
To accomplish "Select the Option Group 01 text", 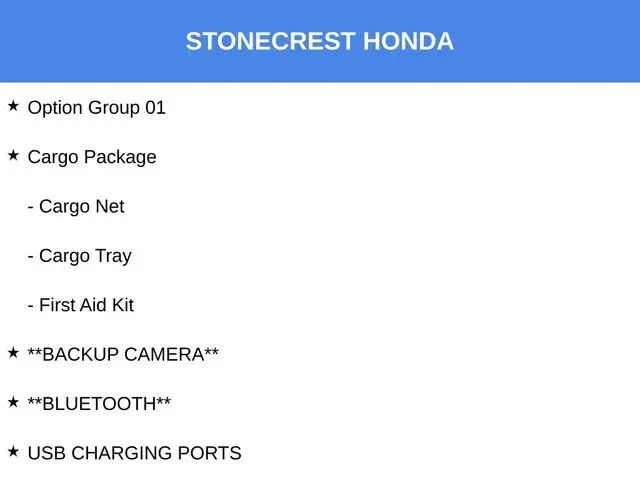I will (x=96, y=108).
